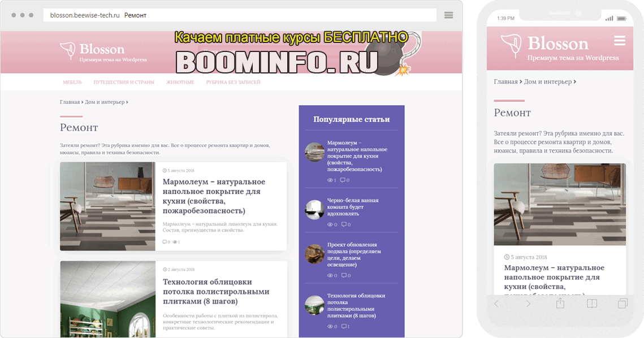Screen dimensions: 644x338
Task: Open the hamburger menu in the desktop browser chrome
Action: pyautogui.click(x=449, y=15)
